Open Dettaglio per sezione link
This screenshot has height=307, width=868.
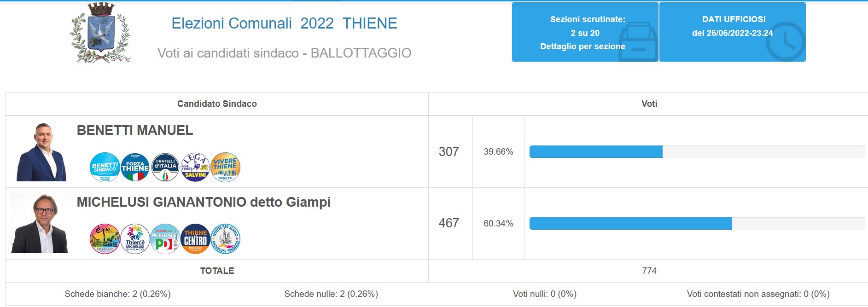583,46
